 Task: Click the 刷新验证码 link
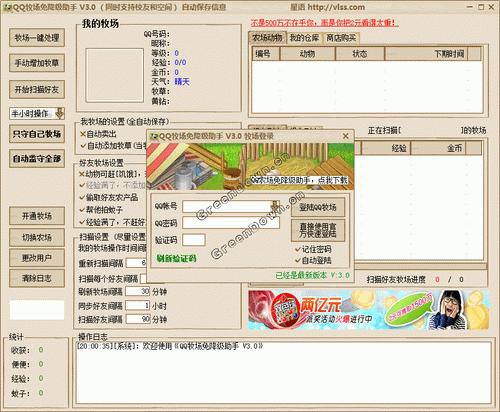pos(176,258)
